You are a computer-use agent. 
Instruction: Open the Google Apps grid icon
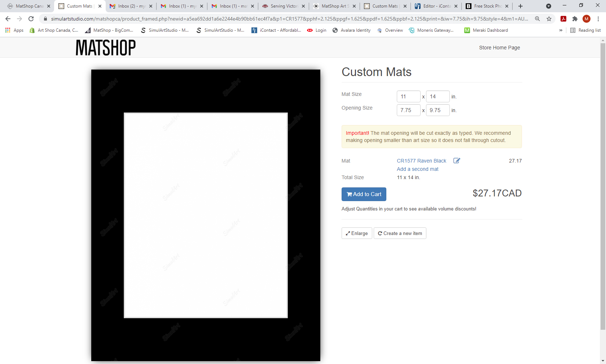click(x=8, y=30)
